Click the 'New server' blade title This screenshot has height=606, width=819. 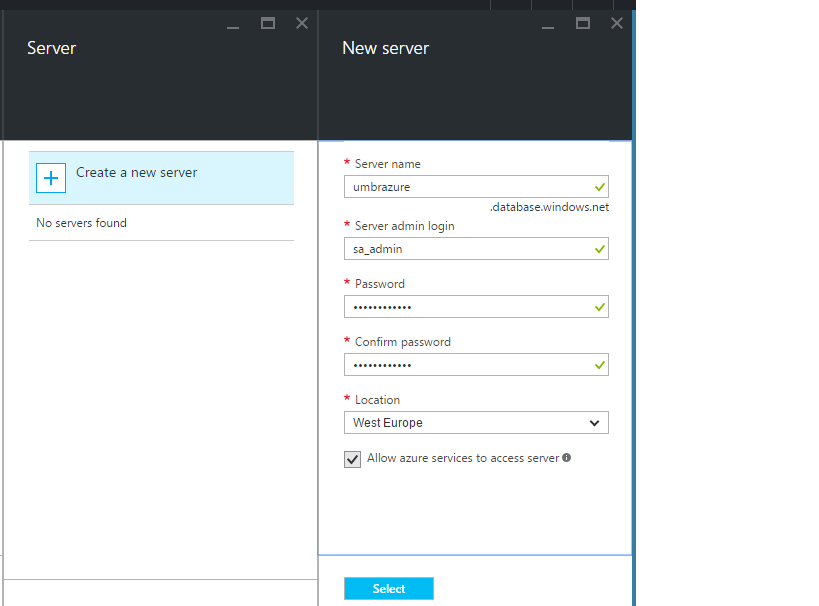pos(385,48)
